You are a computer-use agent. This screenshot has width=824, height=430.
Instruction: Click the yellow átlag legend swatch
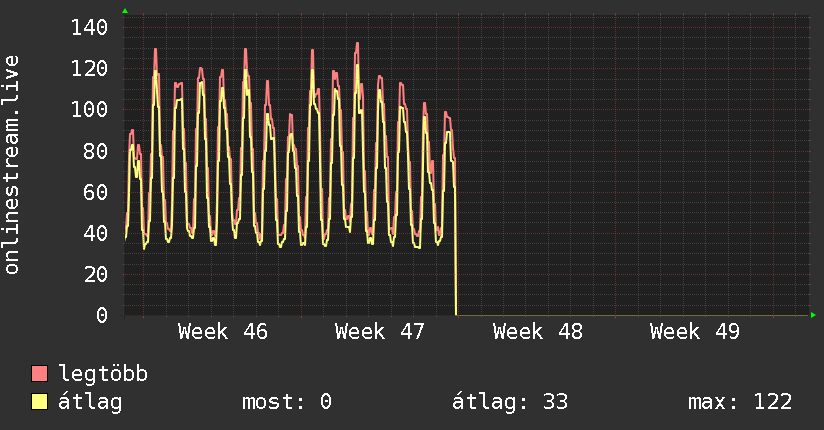point(39,402)
